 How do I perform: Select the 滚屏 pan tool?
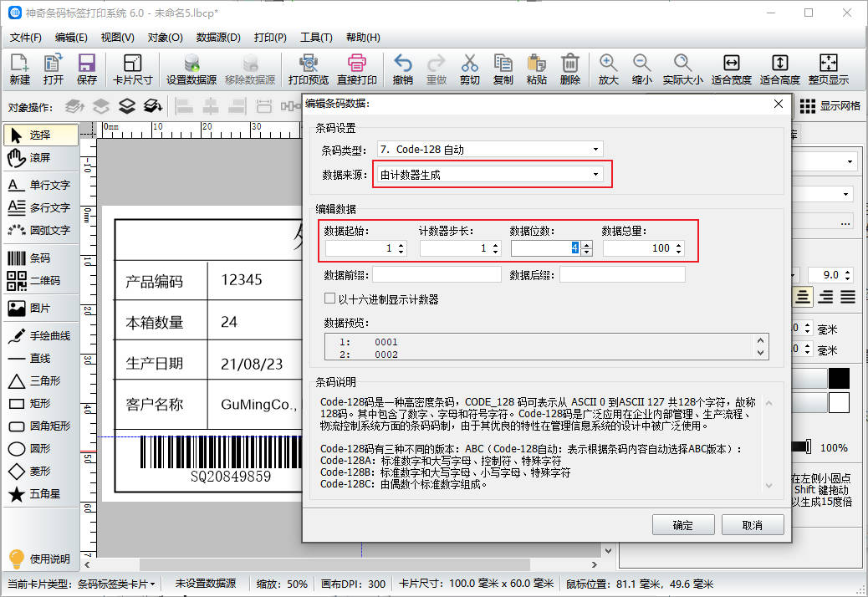coord(38,159)
